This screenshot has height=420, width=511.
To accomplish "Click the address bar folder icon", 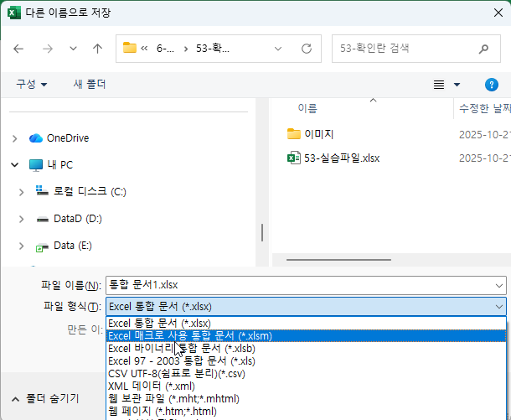I will 129,48.
